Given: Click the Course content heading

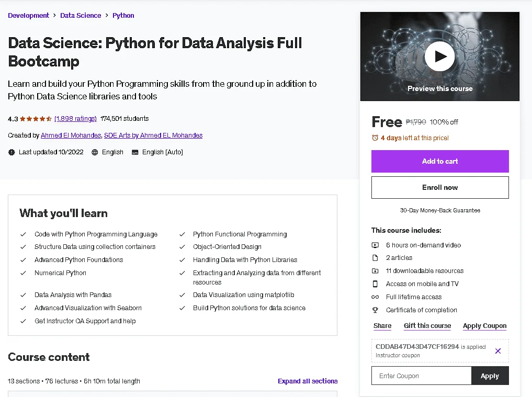Looking at the screenshot, I should [x=49, y=357].
